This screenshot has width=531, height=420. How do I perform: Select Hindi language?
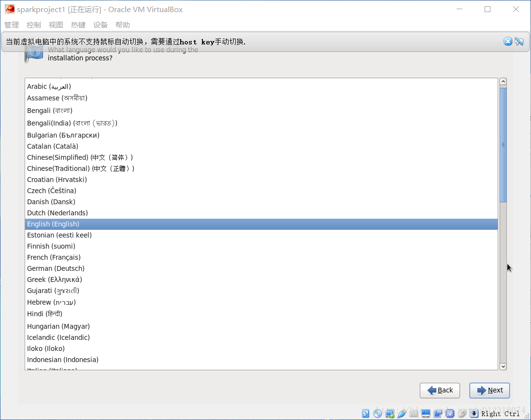[261, 314]
